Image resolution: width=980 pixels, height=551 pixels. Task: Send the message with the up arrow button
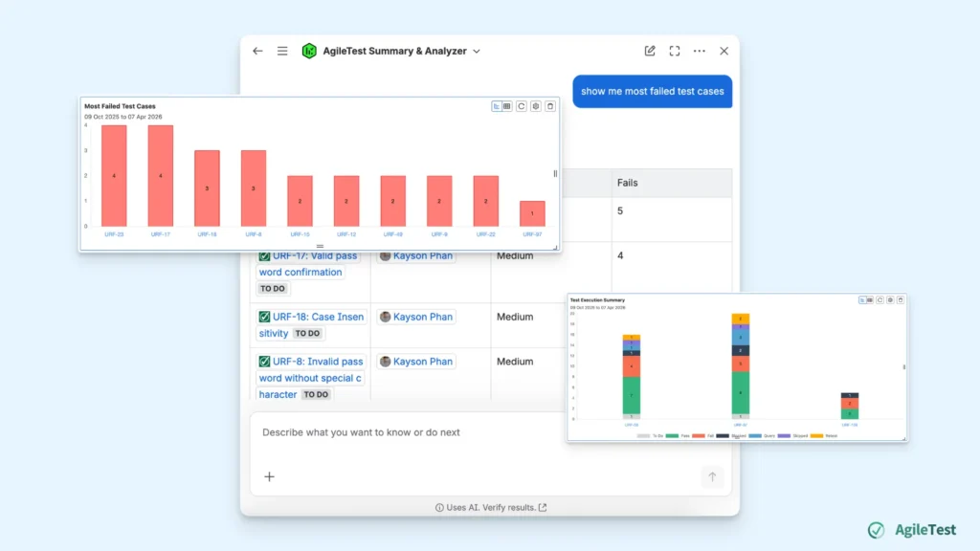[x=712, y=477]
